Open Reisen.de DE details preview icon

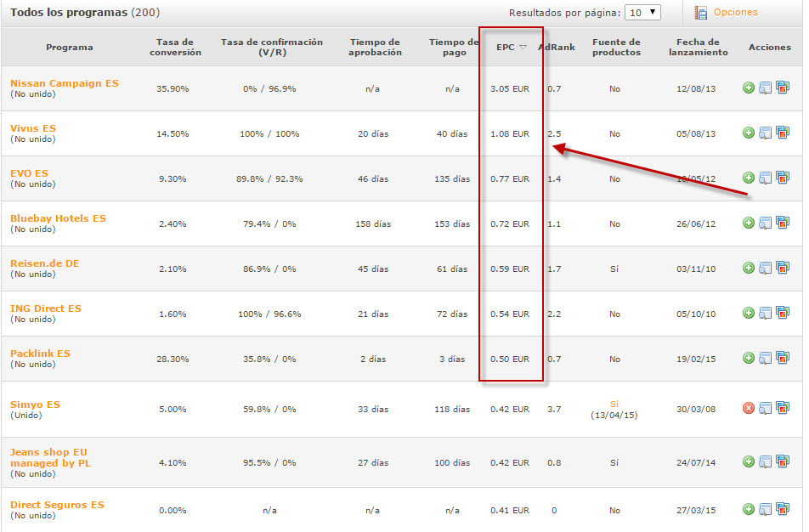point(765,268)
